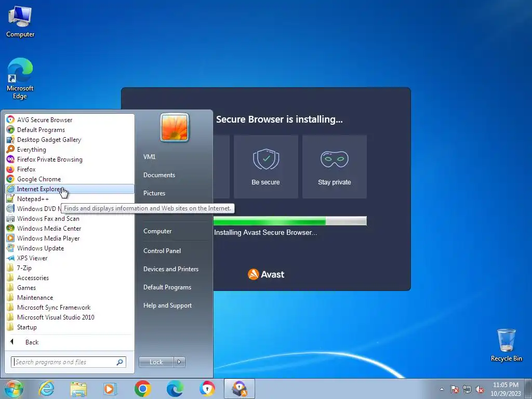This screenshot has width=532, height=399.
Task: Click the user account picture
Action: coord(175,127)
